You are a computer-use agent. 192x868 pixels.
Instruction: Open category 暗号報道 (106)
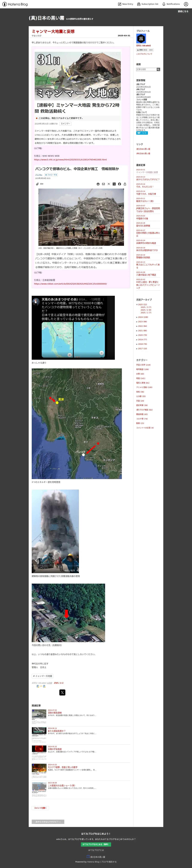pos(143,369)
